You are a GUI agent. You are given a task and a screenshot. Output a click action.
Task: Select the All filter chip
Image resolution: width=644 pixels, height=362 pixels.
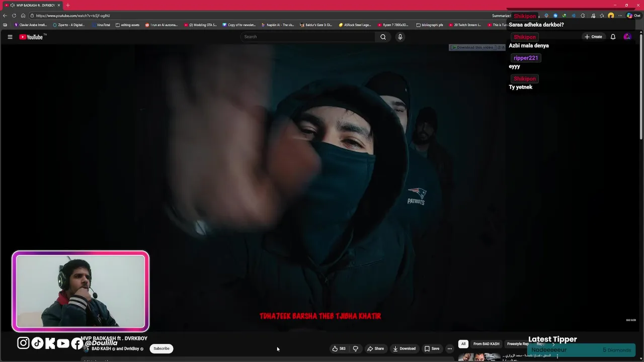463,344
